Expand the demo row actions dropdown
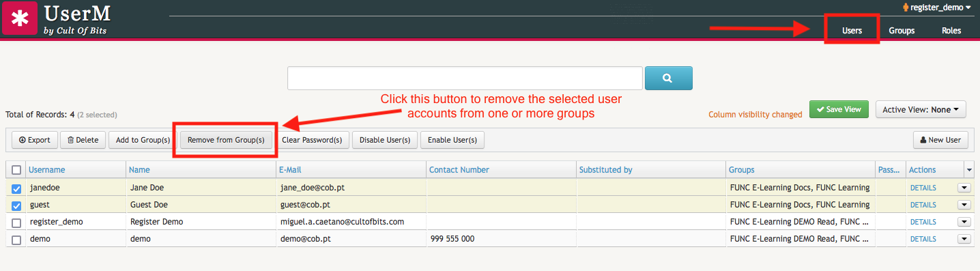The image size is (980, 271). click(x=964, y=239)
